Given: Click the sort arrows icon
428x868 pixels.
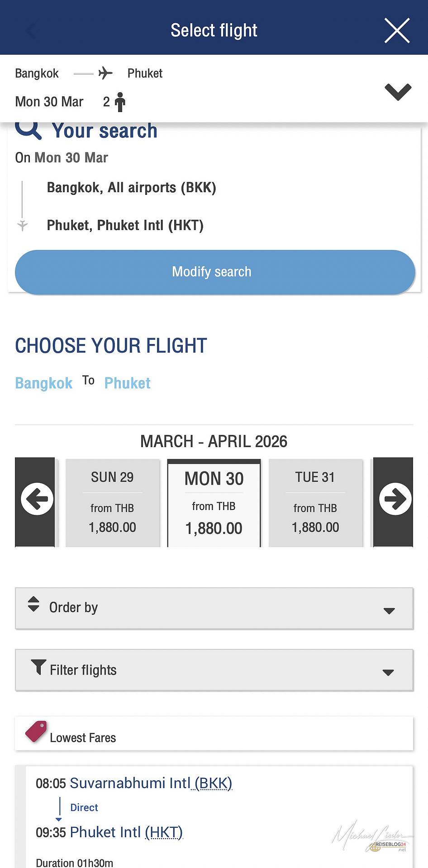Looking at the screenshot, I should click(33, 604).
